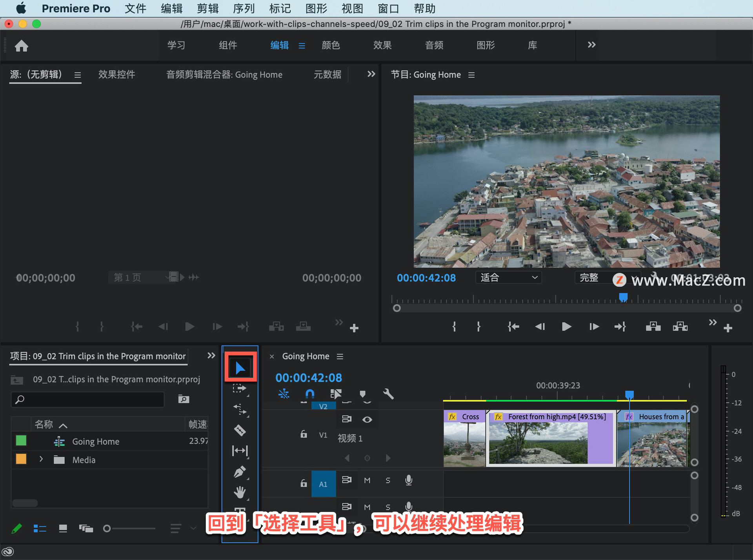Mark In point in Program monitor
The image size is (753, 560).
pos(454,326)
